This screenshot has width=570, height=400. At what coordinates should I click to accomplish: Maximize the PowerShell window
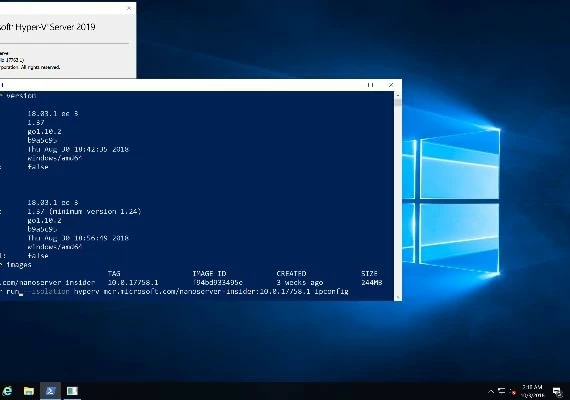pos(370,85)
